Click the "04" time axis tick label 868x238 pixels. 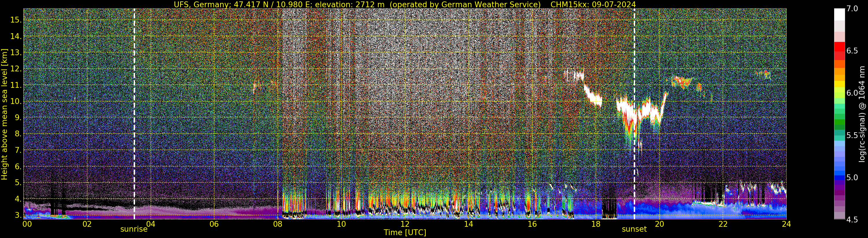pyautogui.click(x=150, y=224)
